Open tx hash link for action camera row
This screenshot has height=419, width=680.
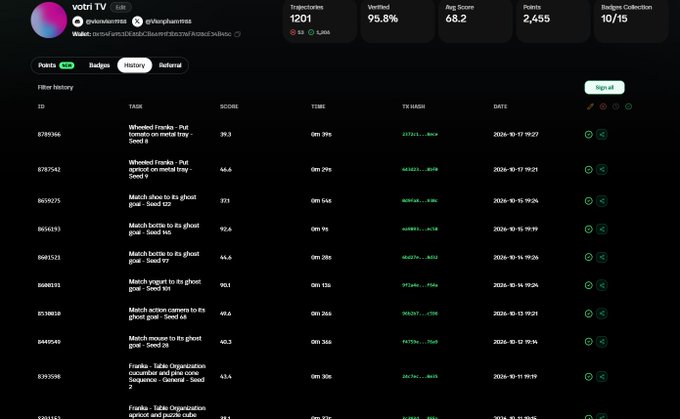click(420, 313)
